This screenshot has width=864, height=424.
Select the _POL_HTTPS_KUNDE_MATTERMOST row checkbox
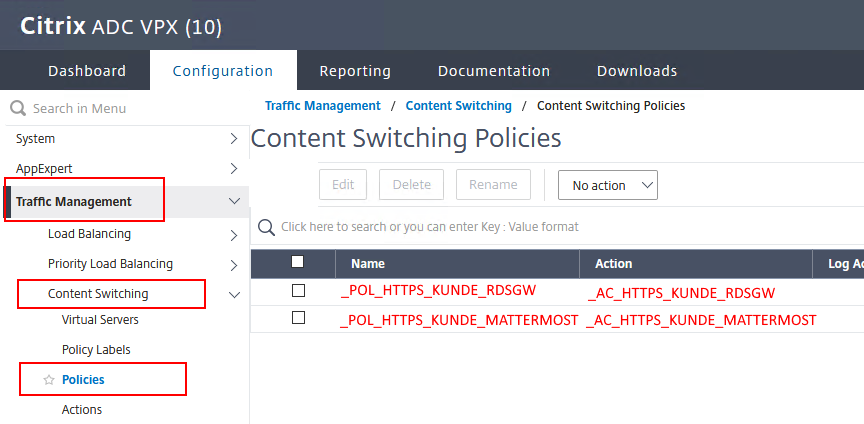click(297, 318)
